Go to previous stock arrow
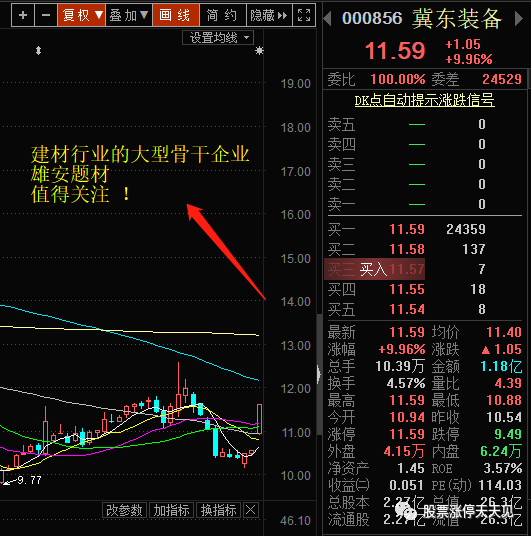Screen dimensions: 531x536 [x=328, y=18]
